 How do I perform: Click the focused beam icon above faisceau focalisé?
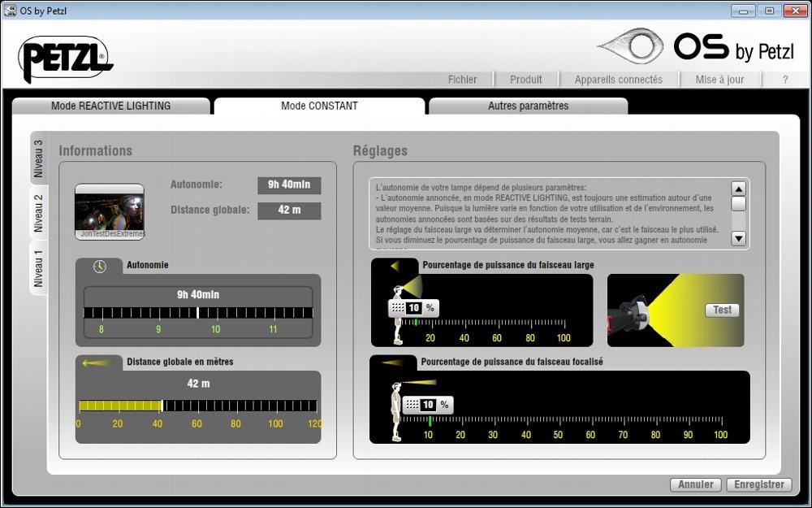point(392,363)
